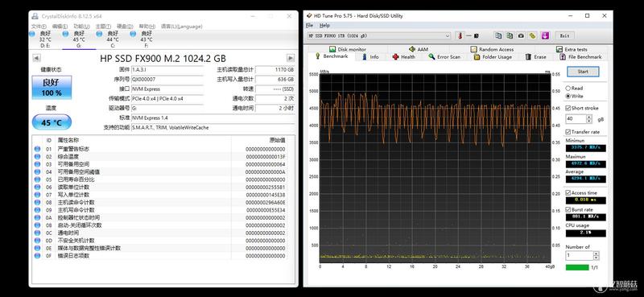Open HD Tune options with yellow tools icon
This screenshot has width=644, height=297.
[x=532, y=35]
